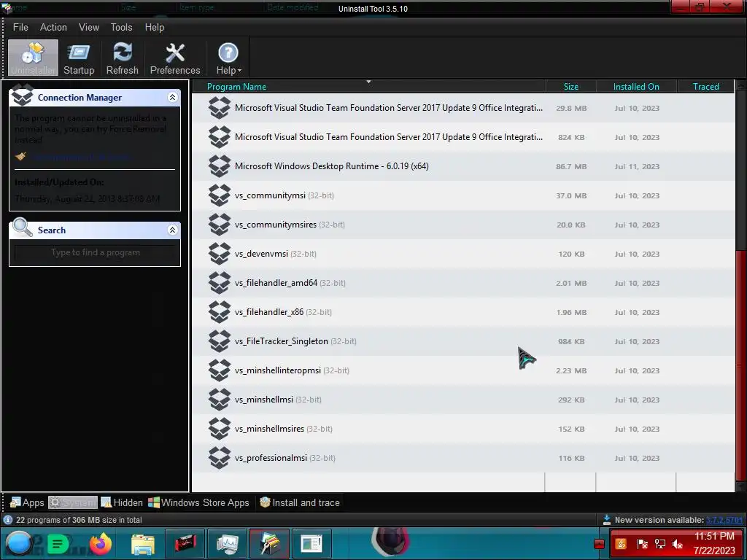This screenshot has width=747, height=560.
Task: Click the broom icon in Connection Manager panel
Action: coord(20,156)
